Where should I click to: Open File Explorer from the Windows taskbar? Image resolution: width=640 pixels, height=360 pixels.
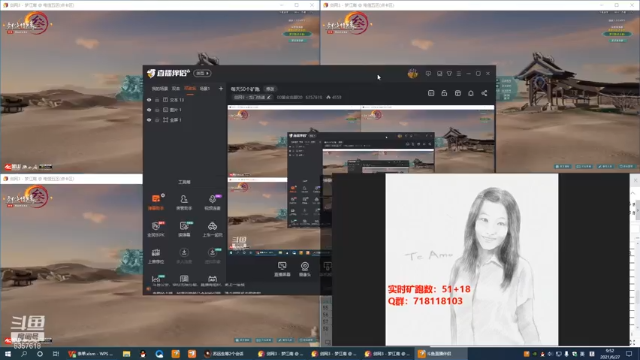click(x=126, y=354)
